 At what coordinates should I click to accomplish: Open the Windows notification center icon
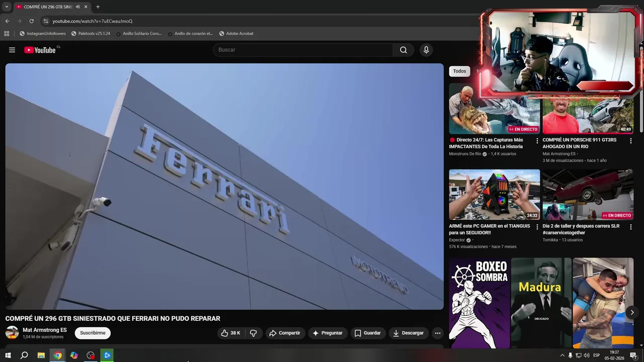(x=633, y=355)
